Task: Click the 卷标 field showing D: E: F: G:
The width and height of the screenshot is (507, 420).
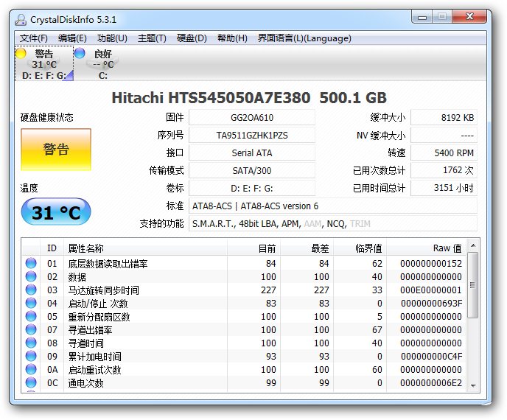Action: pyautogui.click(x=252, y=188)
